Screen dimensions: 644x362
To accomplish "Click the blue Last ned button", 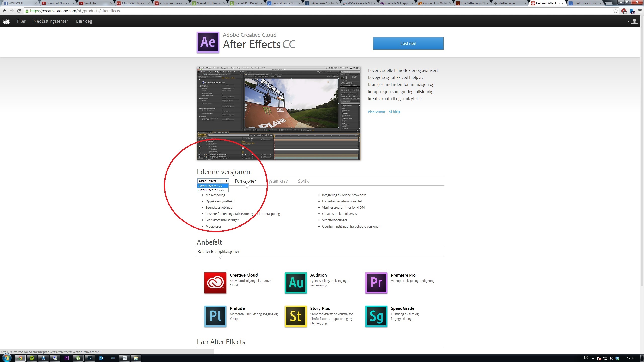I will (x=408, y=43).
